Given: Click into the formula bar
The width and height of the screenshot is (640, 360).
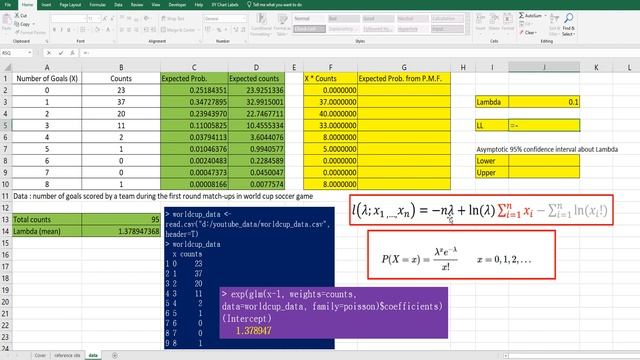Looking at the screenshot, I should tap(359, 53).
